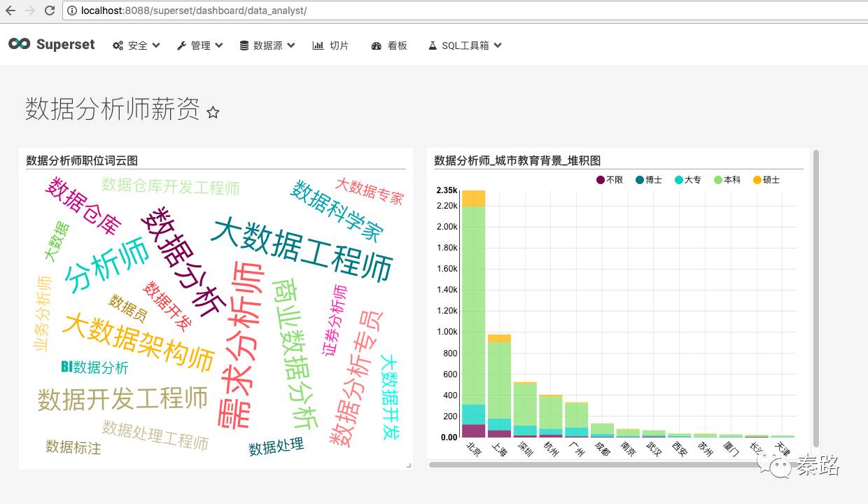Click the browser forward arrow
Image resolution: width=868 pixels, height=504 pixels.
[29, 10]
